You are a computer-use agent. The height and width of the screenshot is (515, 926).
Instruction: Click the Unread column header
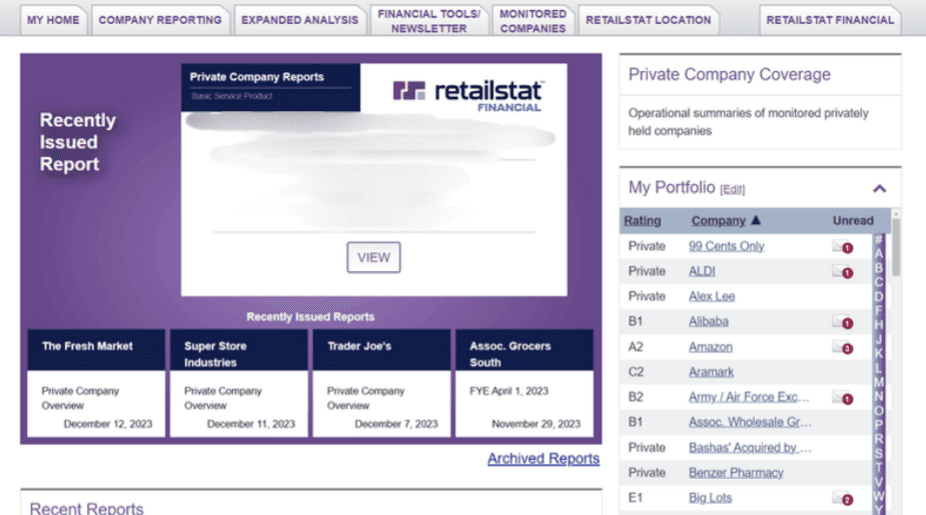(853, 221)
